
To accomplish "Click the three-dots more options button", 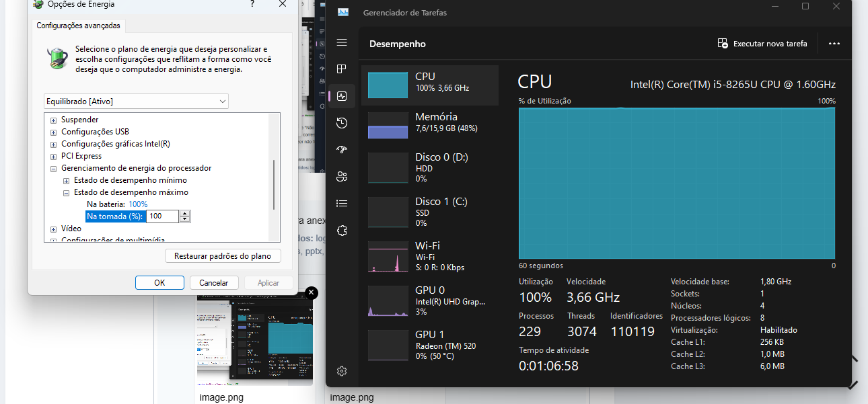I will pyautogui.click(x=834, y=44).
